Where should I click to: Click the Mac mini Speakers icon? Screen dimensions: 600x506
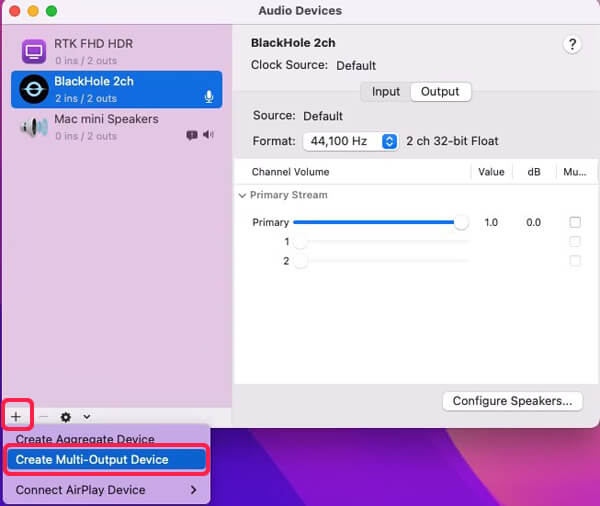tap(34, 127)
